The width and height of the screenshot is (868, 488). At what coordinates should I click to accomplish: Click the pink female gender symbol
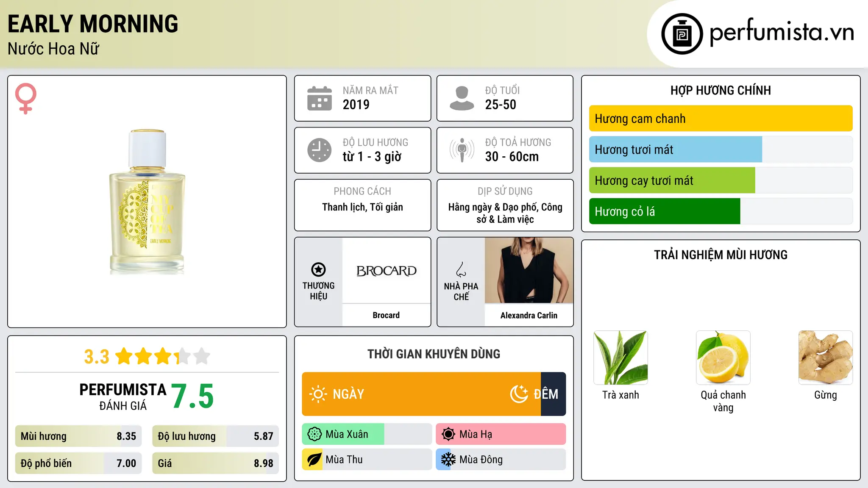(26, 99)
